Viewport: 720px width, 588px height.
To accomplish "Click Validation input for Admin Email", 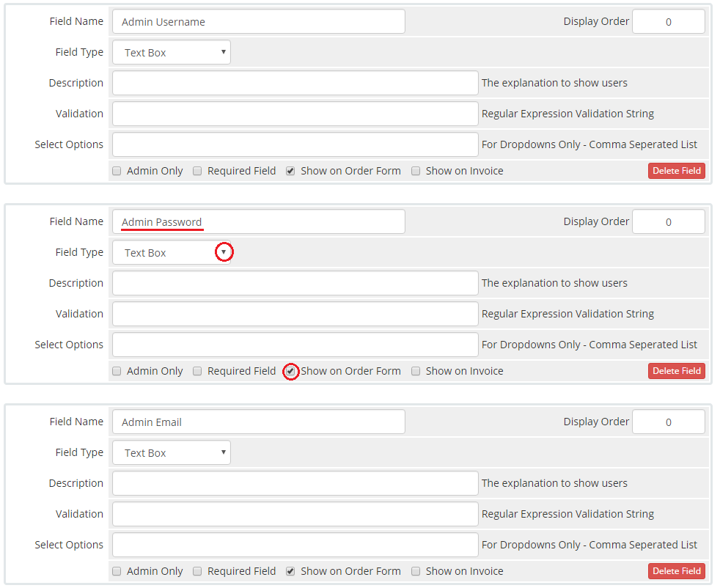I will (295, 514).
